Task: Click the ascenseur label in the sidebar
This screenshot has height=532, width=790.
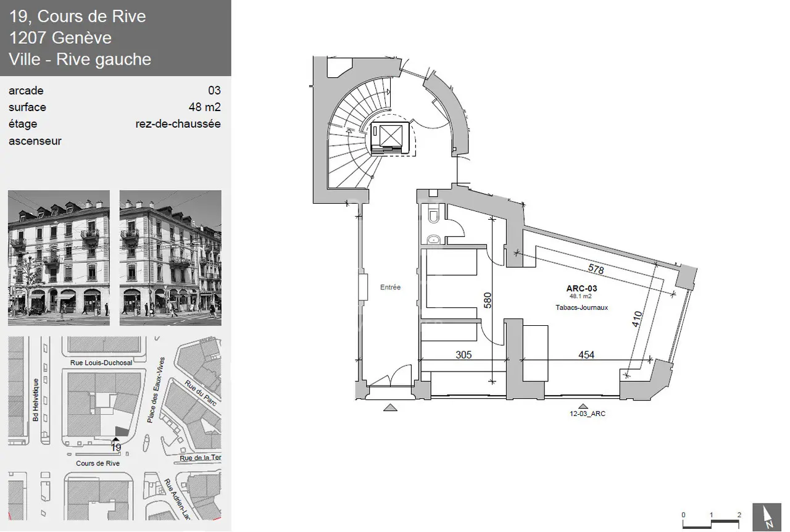Action: click(x=35, y=141)
